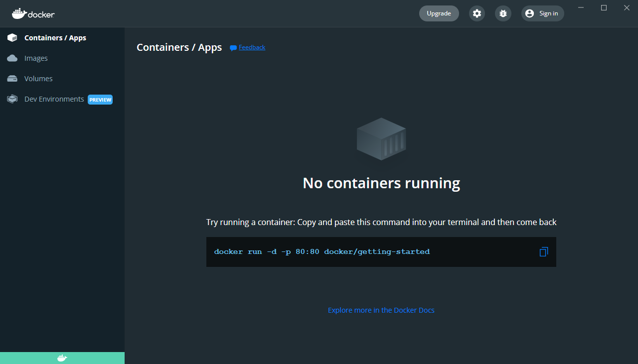Viewport: 638px width, 364px height.
Task: Open Troubleshoot using the bug icon
Action: tap(503, 13)
